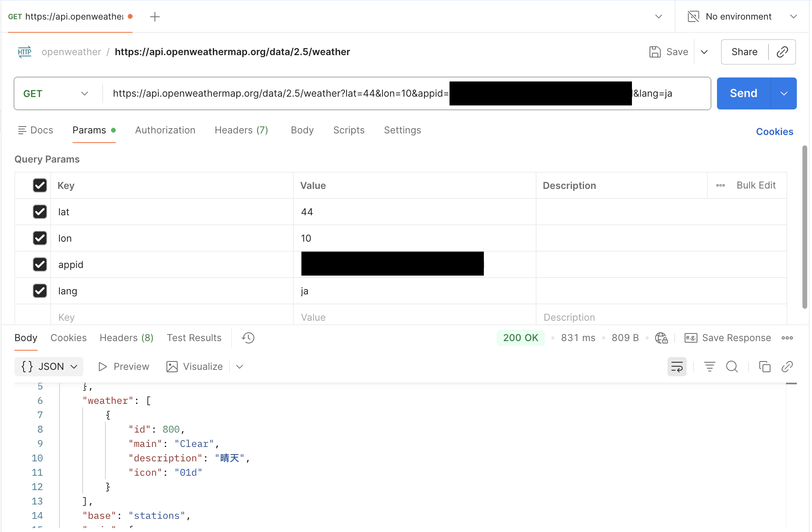Viewport: 812px width, 532px height.
Task: Click the Visualize image icon
Action: pyautogui.click(x=172, y=367)
